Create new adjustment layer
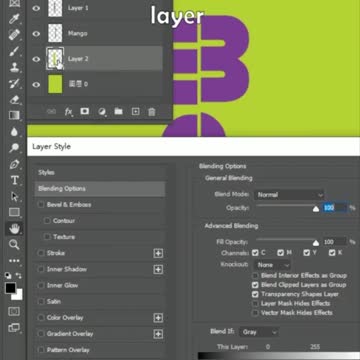This screenshot has width=360, height=360. (102, 111)
